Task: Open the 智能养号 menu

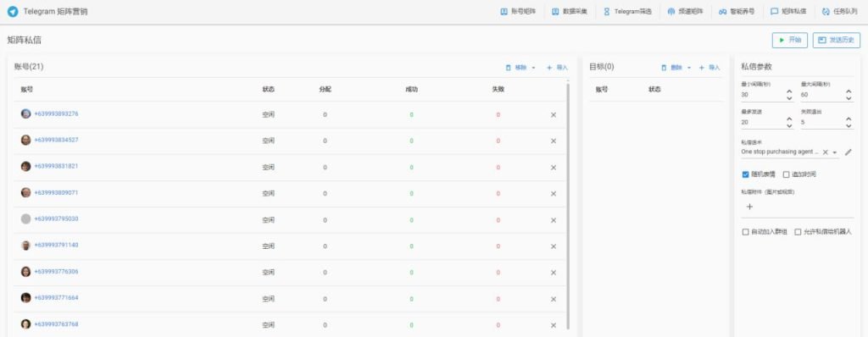Action: point(737,12)
